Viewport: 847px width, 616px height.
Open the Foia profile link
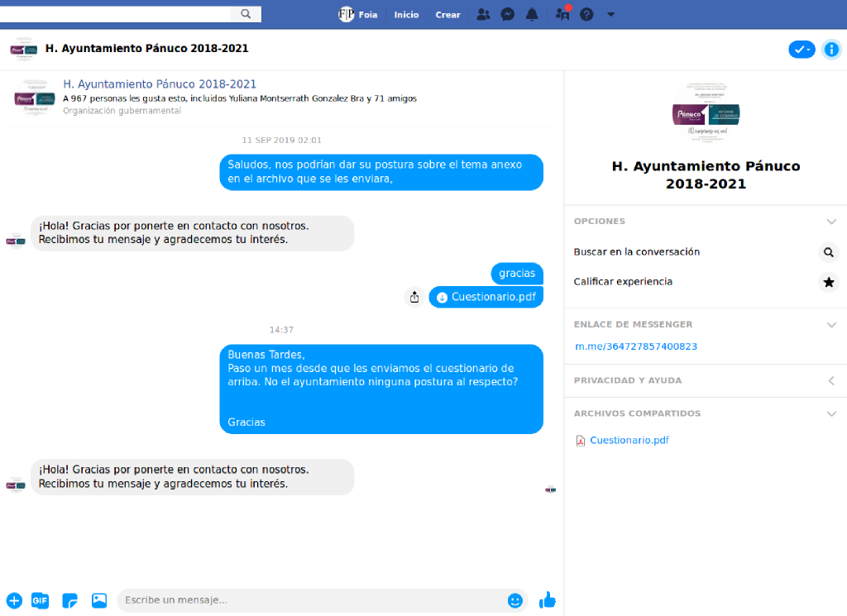[357, 15]
